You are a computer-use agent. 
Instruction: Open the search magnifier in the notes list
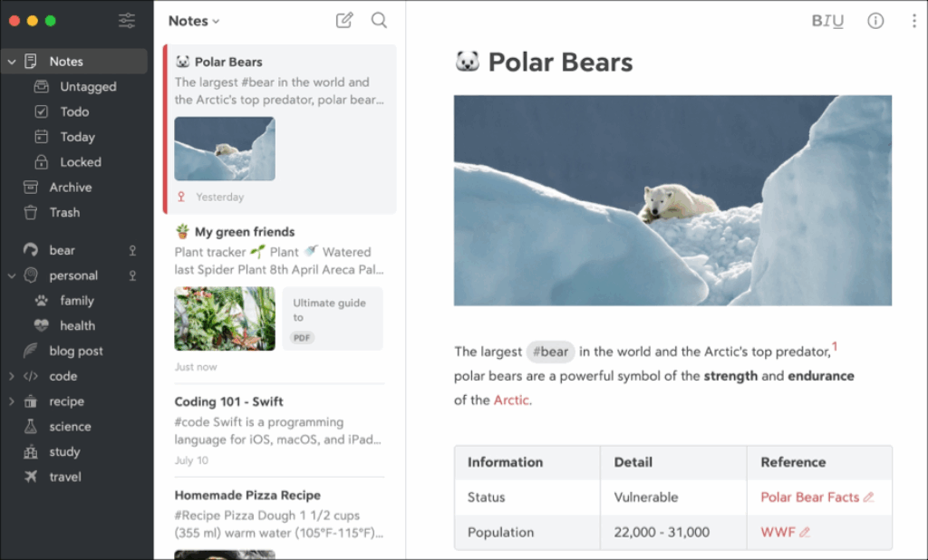pyautogui.click(x=379, y=20)
